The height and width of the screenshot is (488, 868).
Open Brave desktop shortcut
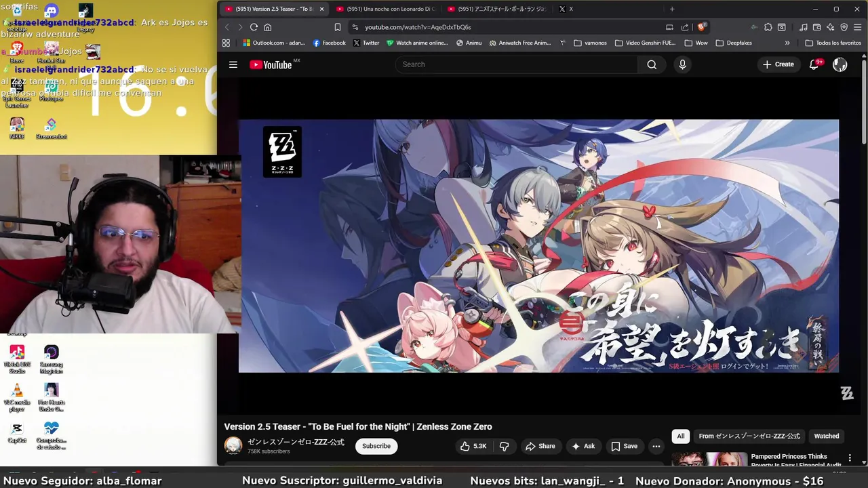tap(17, 51)
